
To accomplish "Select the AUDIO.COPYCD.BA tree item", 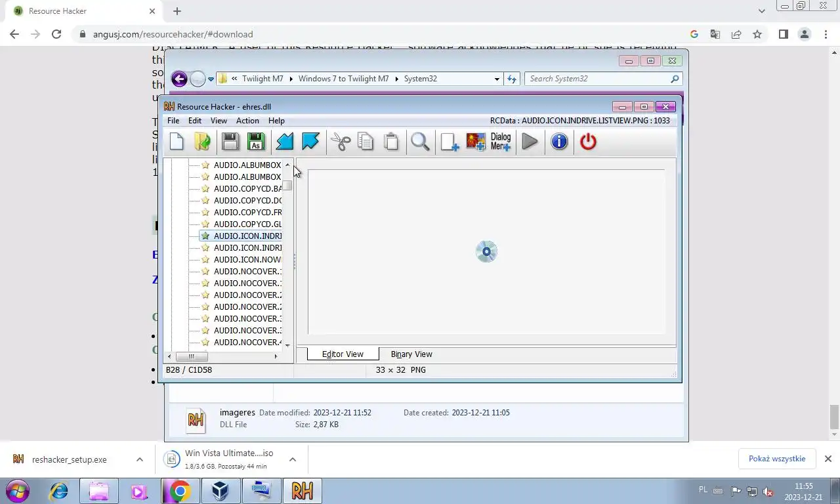I will point(247,188).
